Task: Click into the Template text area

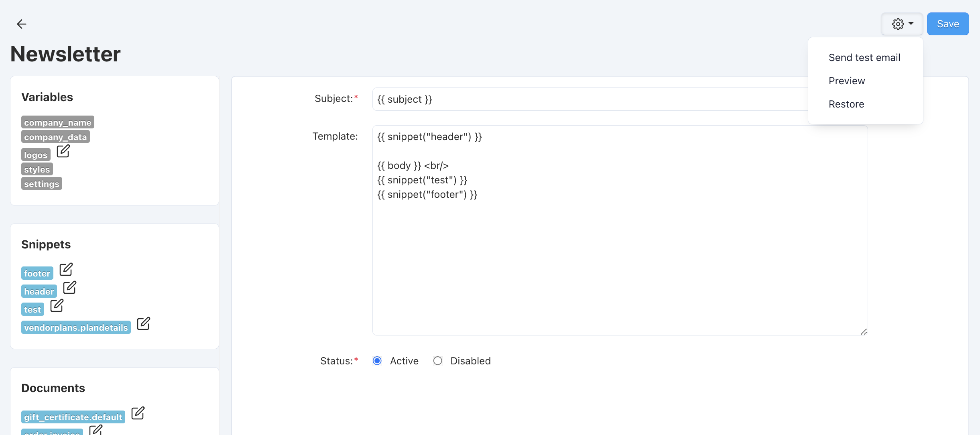Action: [x=620, y=230]
